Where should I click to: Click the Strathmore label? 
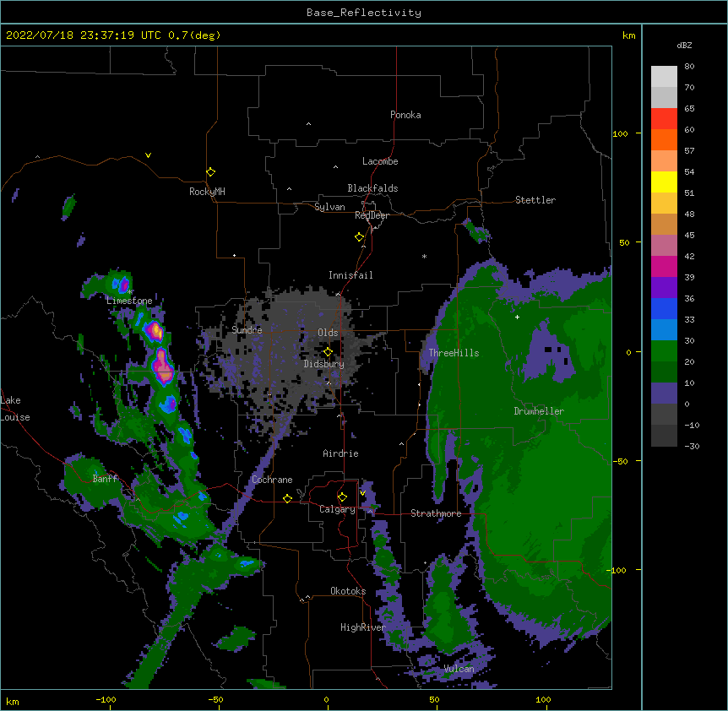(x=436, y=513)
